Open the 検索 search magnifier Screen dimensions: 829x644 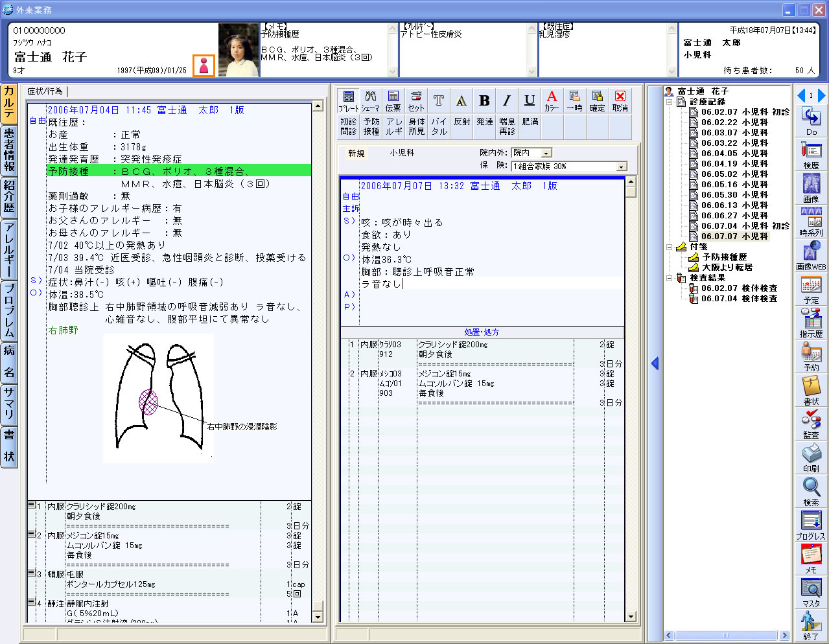tap(811, 491)
